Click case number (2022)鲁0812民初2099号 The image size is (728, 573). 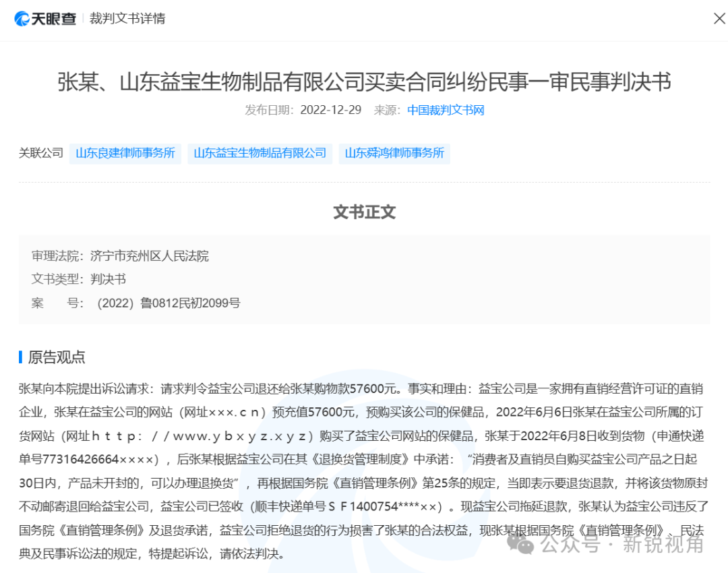[169, 303]
